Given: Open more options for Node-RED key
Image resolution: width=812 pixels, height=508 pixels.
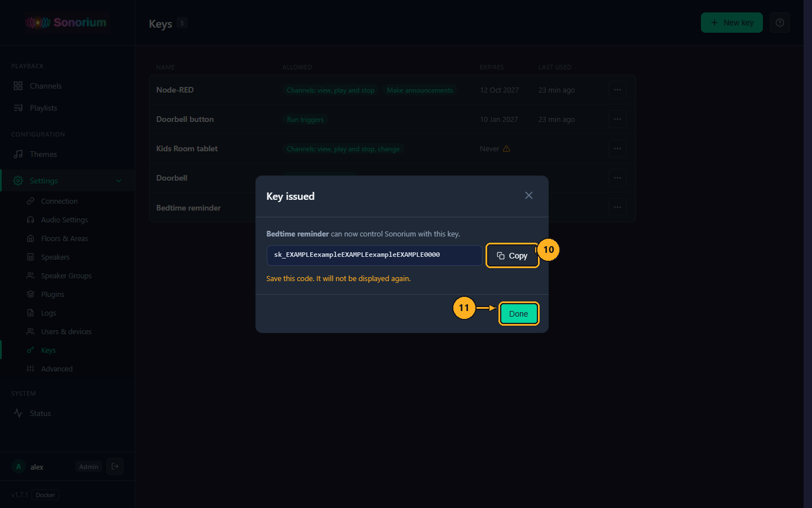Looking at the screenshot, I should tap(617, 90).
